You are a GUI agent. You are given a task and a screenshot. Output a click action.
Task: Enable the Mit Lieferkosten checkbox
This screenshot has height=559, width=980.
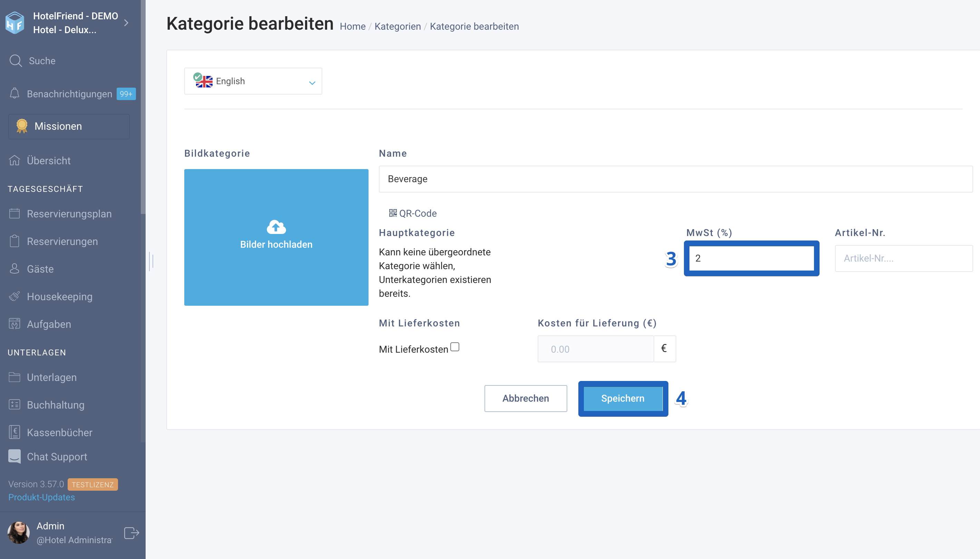pos(455,347)
